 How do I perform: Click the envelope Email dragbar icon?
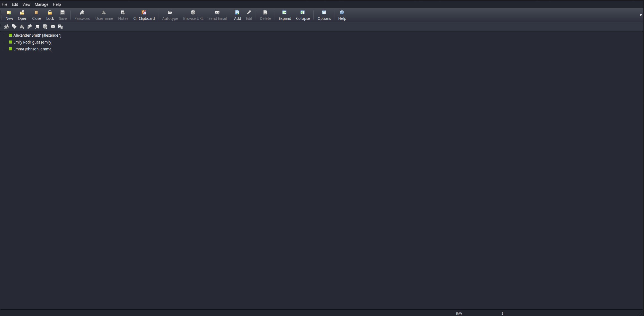pos(53,26)
